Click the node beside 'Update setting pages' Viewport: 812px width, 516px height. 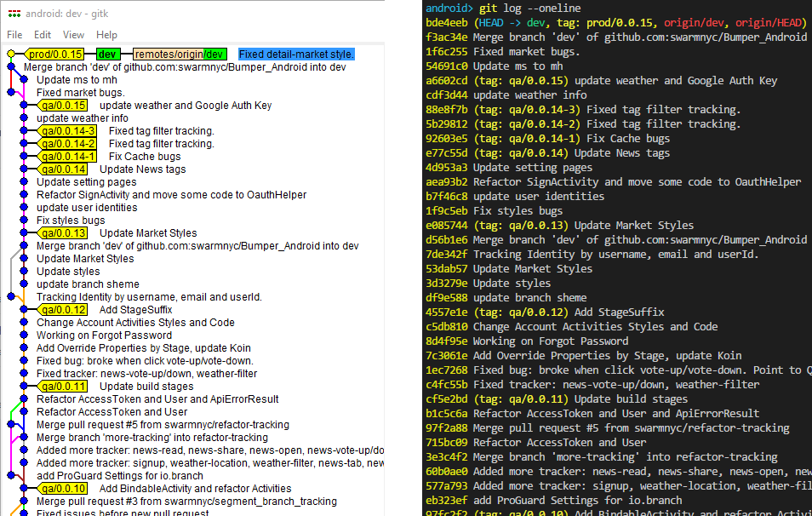tap(24, 182)
